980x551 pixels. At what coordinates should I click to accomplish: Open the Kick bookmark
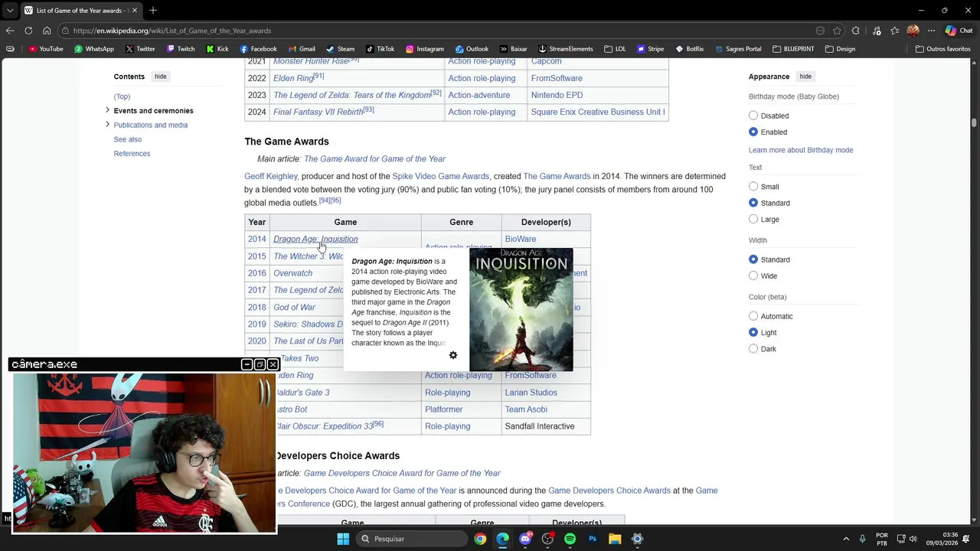pos(217,49)
